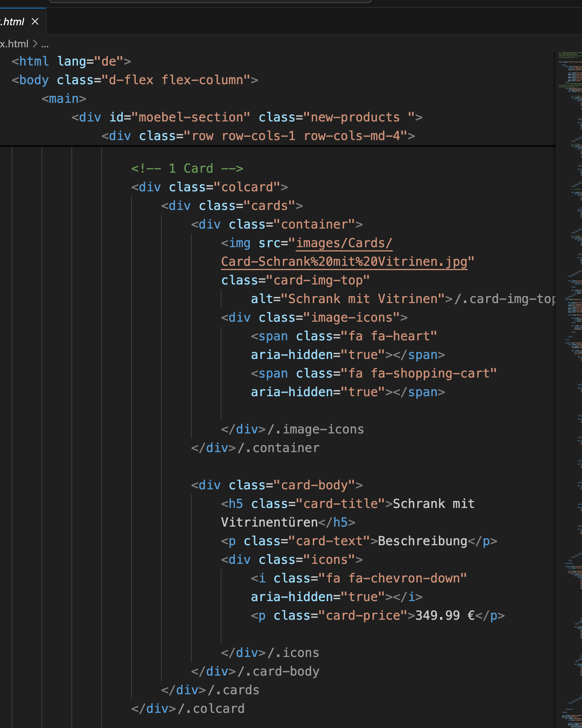
Task: Jump to the sticky html lang="de" line
Action: pos(71,61)
